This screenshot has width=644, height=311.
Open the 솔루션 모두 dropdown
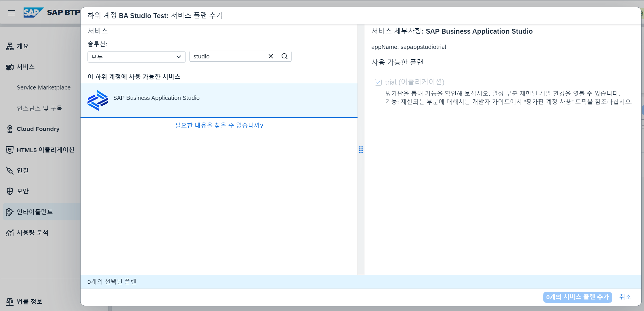point(136,57)
